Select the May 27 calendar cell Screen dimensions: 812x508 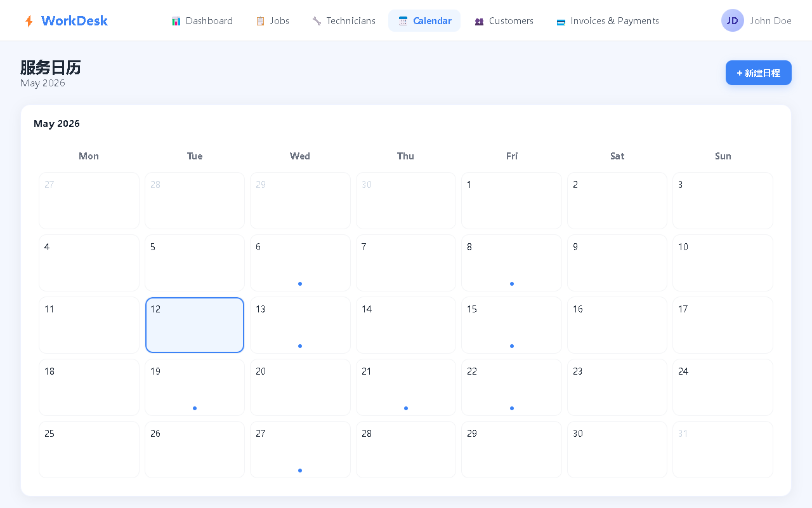[x=300, y=450]
